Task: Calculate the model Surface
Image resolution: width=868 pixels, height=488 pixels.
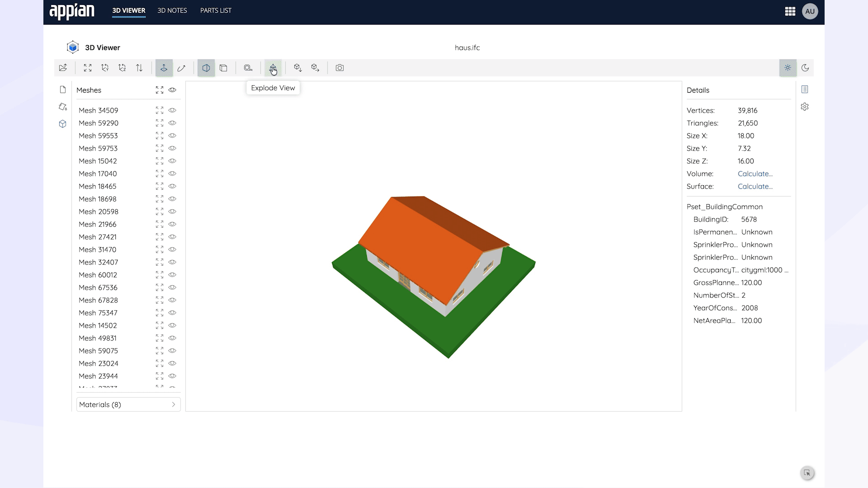Action: click(x=755, y=186)
